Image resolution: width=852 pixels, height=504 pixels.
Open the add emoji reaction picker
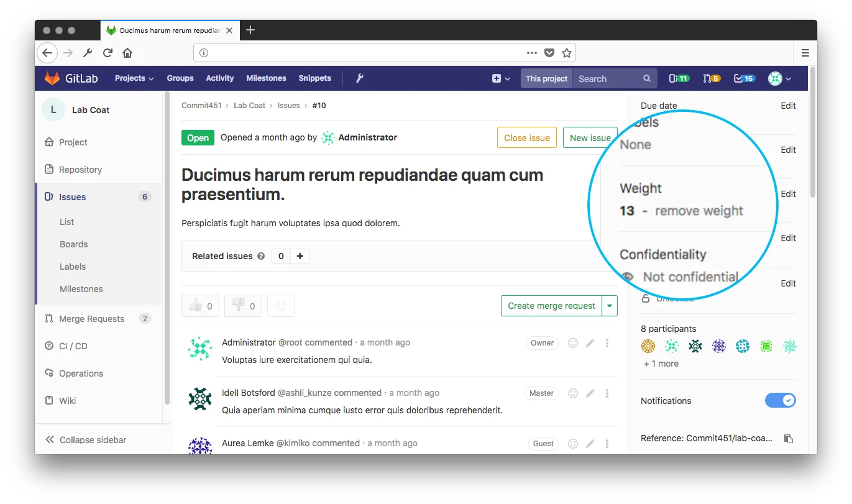[x=281, y=306]
